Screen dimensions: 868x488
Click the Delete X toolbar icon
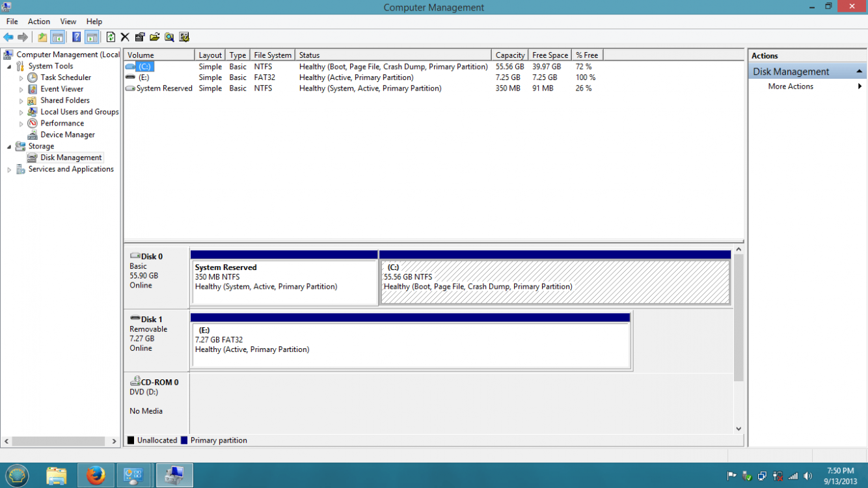point(125,37)
